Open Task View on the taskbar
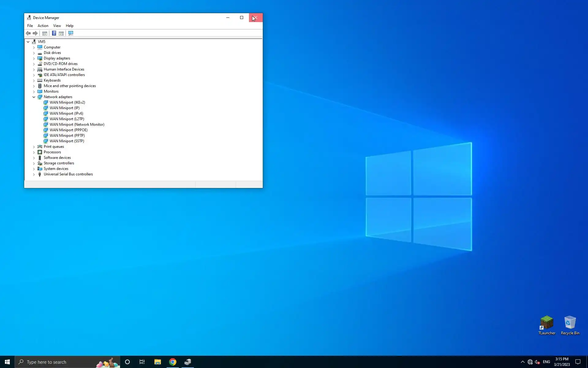588x368 pixels. 142,362
